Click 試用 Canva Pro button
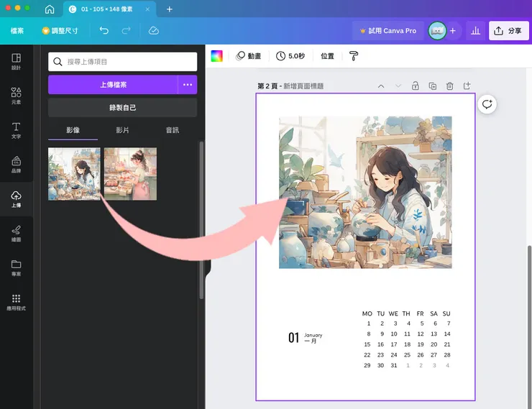The image size is (532, 409). 388,31
